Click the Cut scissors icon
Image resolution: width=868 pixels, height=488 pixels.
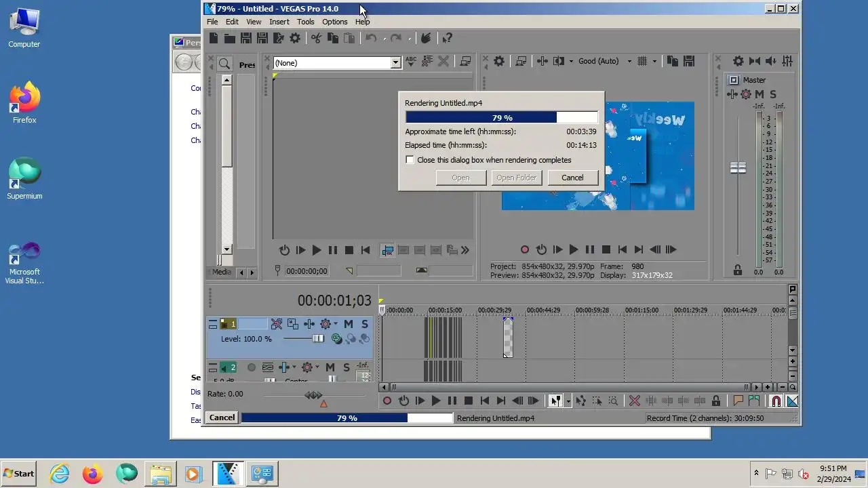point(317,39)
